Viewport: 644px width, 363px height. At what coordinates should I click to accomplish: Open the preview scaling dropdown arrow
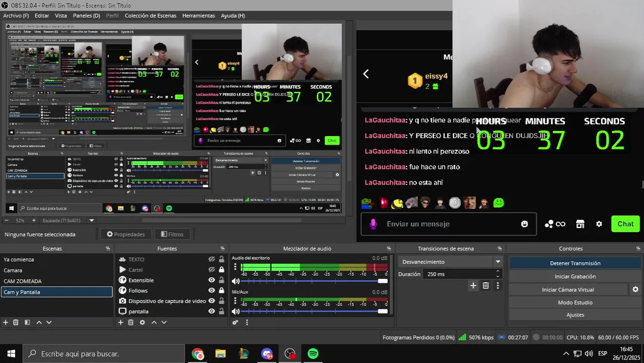coord(92,220)
